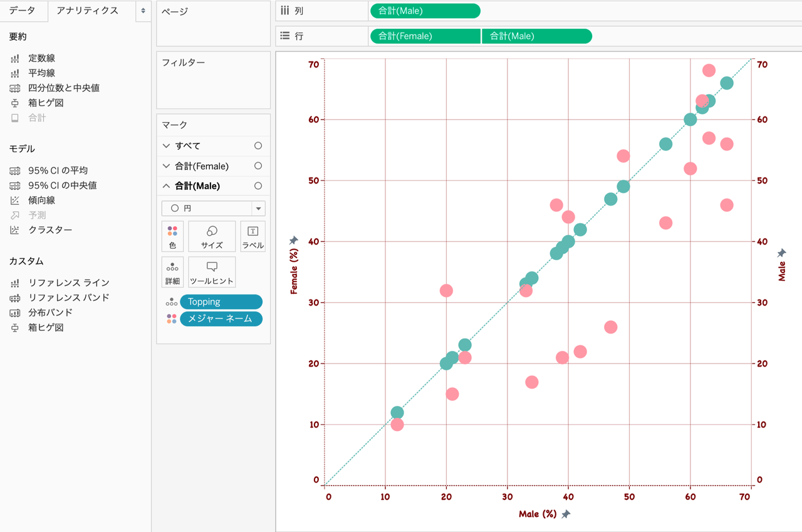The width and height of the screenshot is (802, 532).
Task: Select teal mark at Male 12
Action: click(x=397, y=412)
